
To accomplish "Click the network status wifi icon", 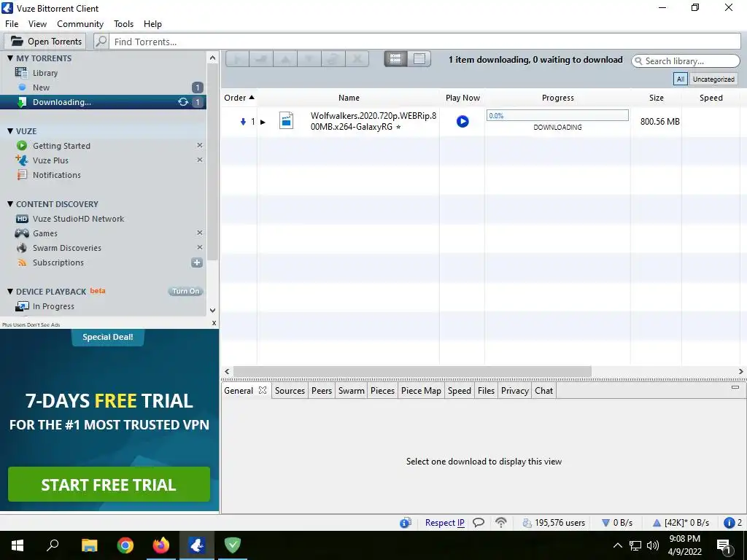I will (x=500, y=522).
